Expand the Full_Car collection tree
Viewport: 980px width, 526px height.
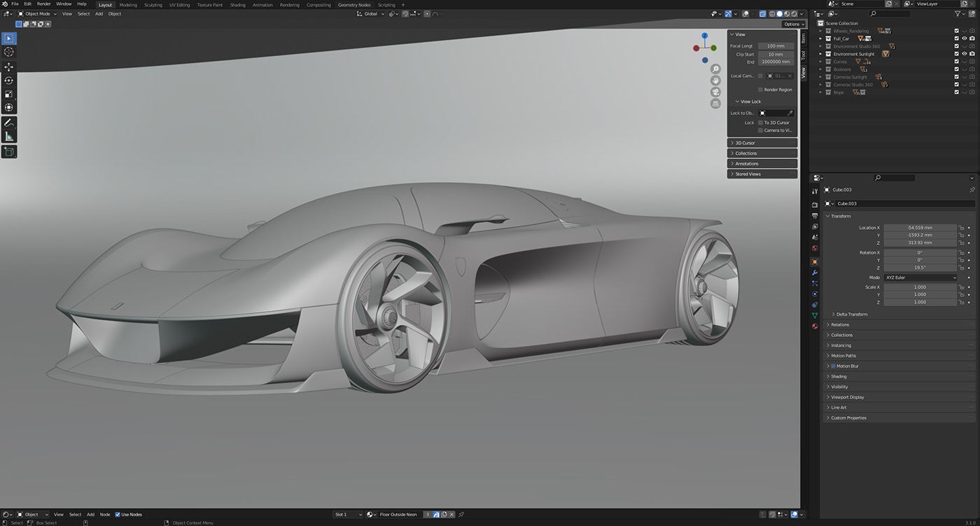click(820, 39)
